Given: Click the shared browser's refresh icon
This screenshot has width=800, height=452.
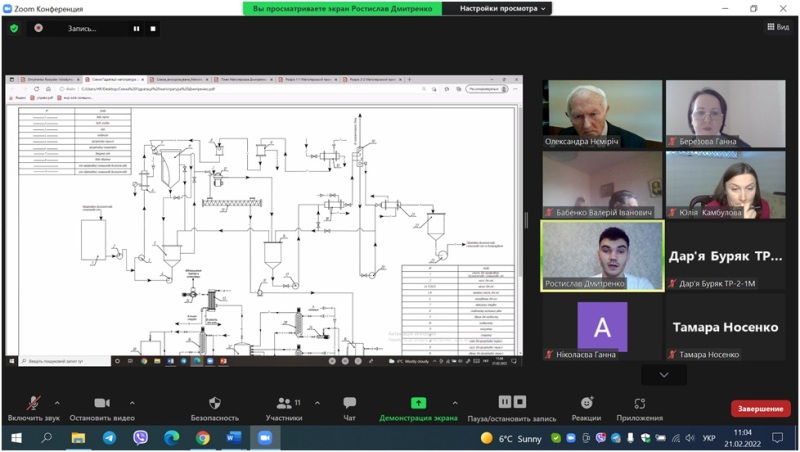Looking at the screenshot, I should point(37,89).
